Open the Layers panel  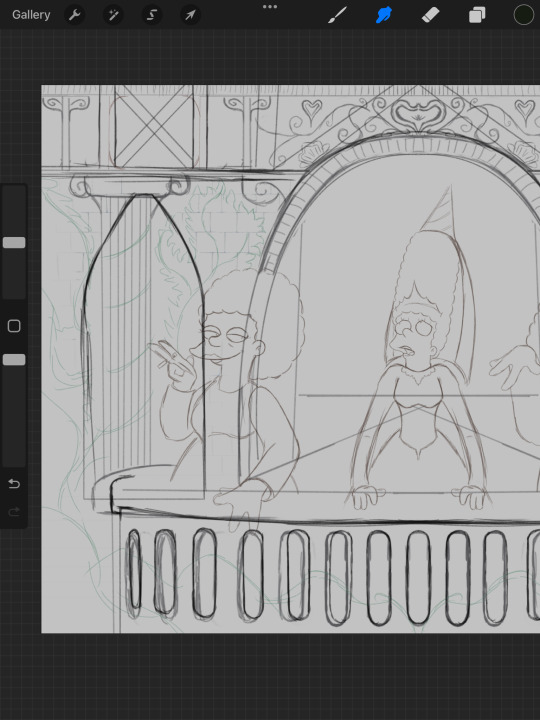point(477,15)
